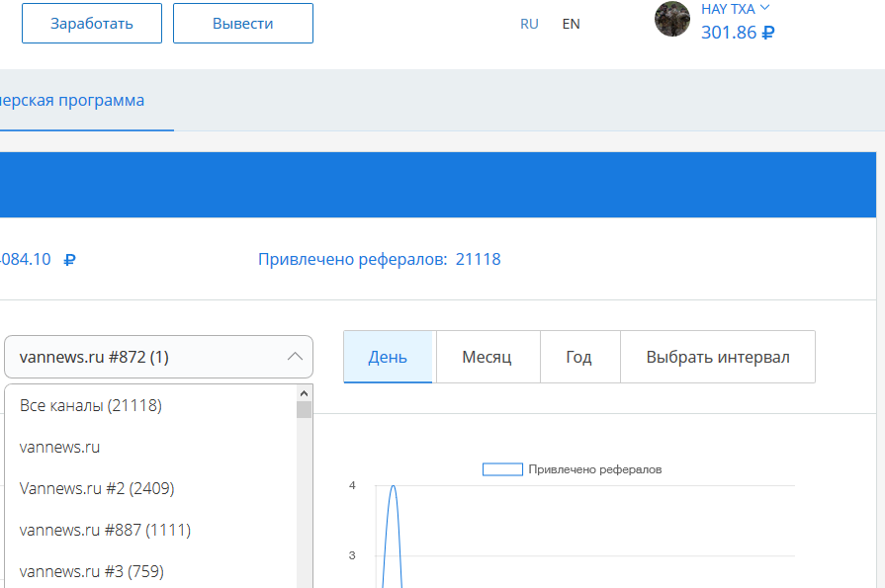Collapse the vannews.ru #872 (1) dropdown

click(x=158, y=357)
